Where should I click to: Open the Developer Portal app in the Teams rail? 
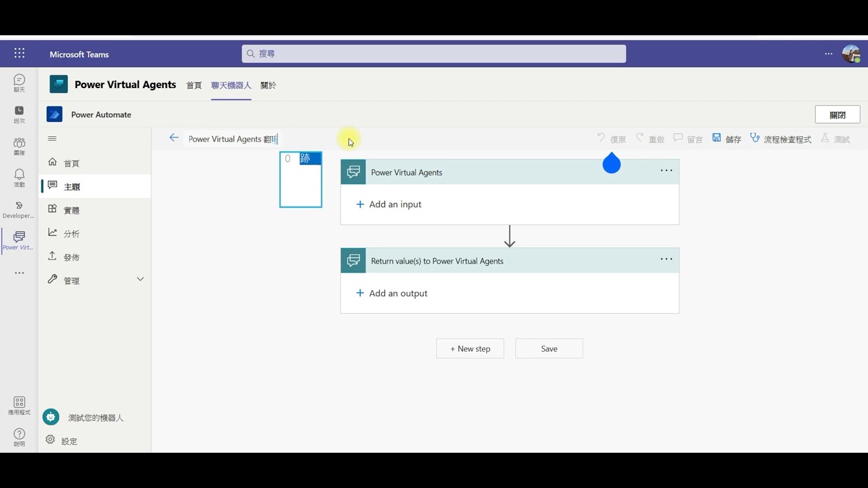[19, 209]
